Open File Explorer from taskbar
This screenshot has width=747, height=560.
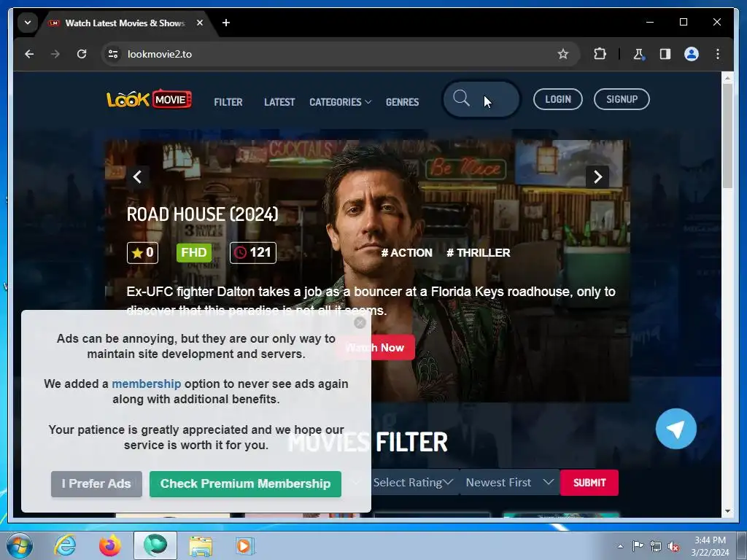(201, 545)
